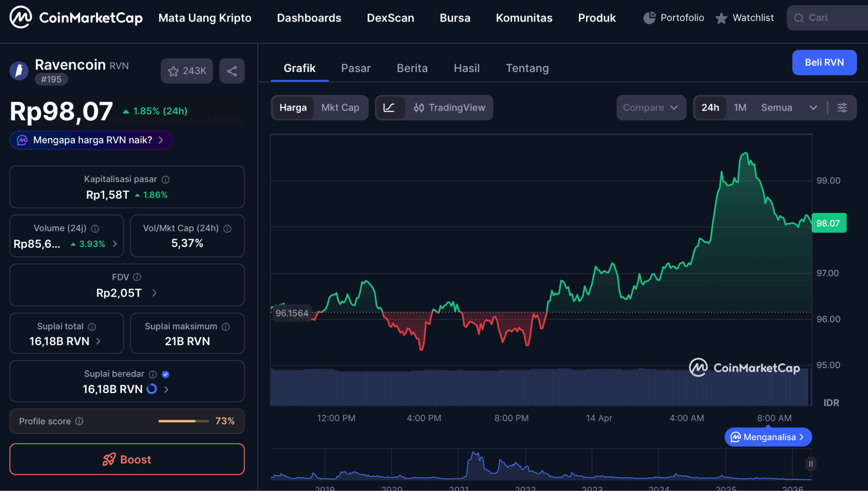Open your Portofolio via pie chart icon
The height and width of the screenshot is (491, 868).
point(649,17)
